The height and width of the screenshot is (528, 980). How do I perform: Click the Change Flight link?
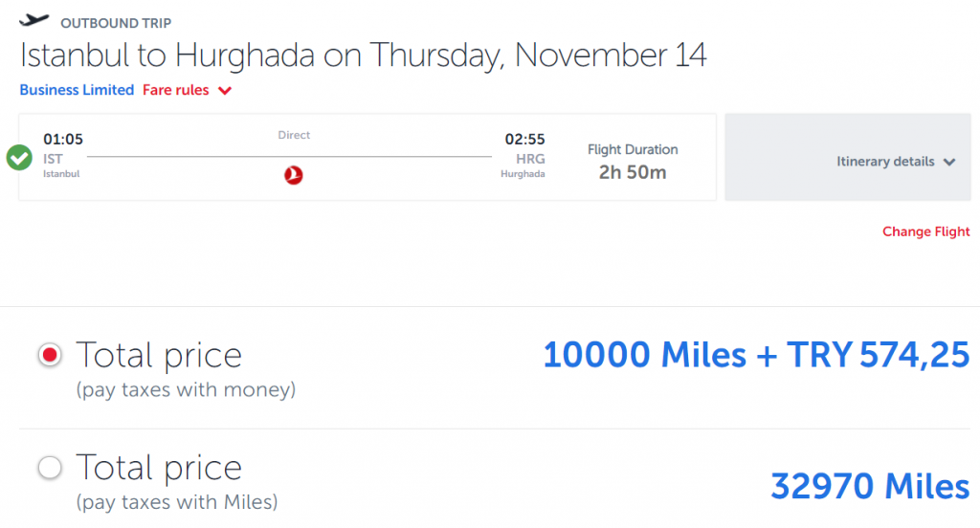pyautogui.click(x=925, y=231)
